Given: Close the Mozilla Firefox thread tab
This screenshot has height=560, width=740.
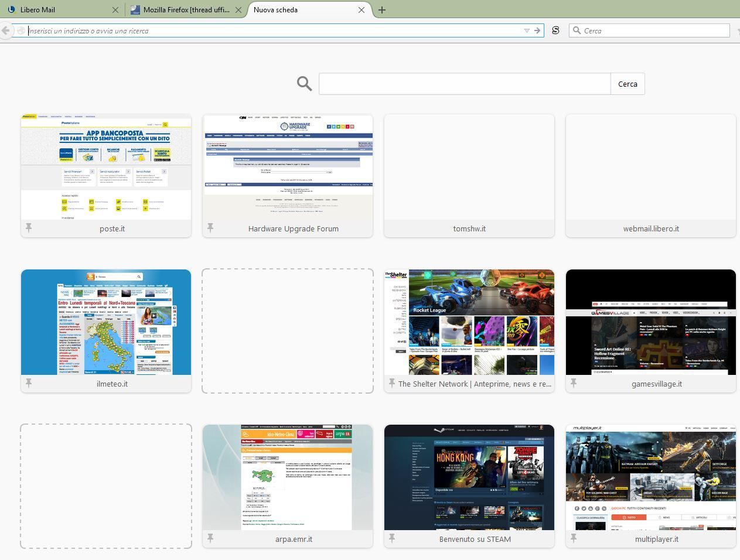Looking at the screenshot, I should tap(238, 10).
